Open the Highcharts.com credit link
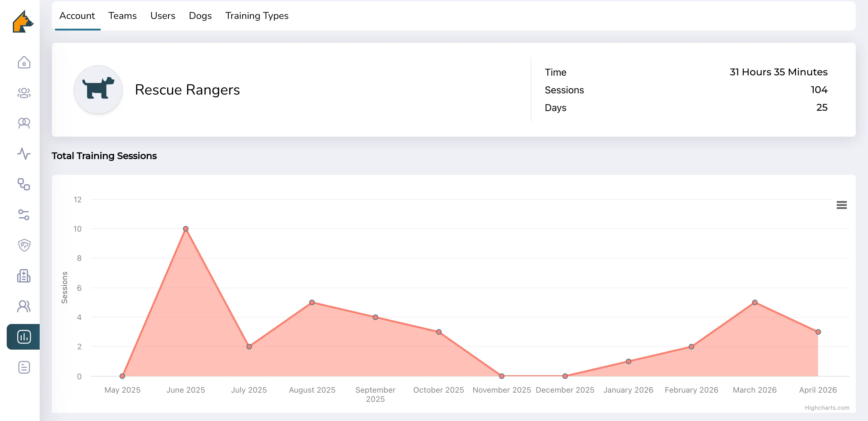Viewport: 868px width, 421px height. coord(827,408)
